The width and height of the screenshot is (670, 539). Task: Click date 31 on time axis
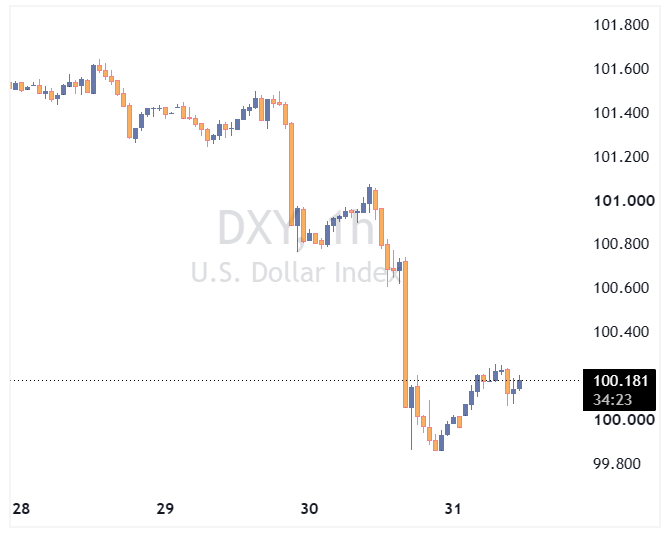tap(453, 509)
